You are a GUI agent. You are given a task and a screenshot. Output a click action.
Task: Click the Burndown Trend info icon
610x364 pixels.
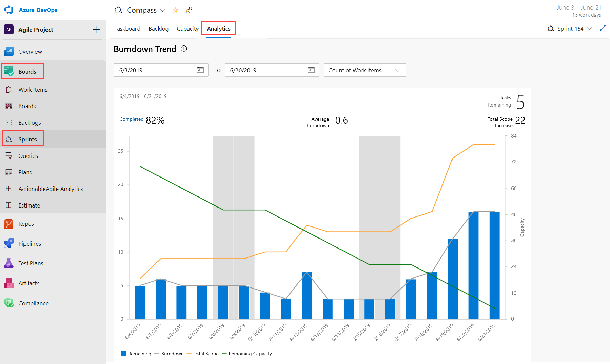tap(184, 49)
